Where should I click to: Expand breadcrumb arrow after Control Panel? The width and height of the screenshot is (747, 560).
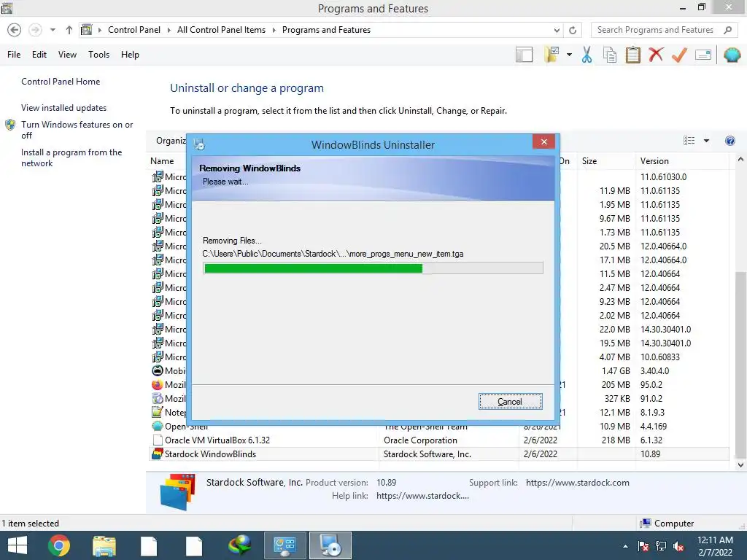pyautogui.click(x=169, y=30)
